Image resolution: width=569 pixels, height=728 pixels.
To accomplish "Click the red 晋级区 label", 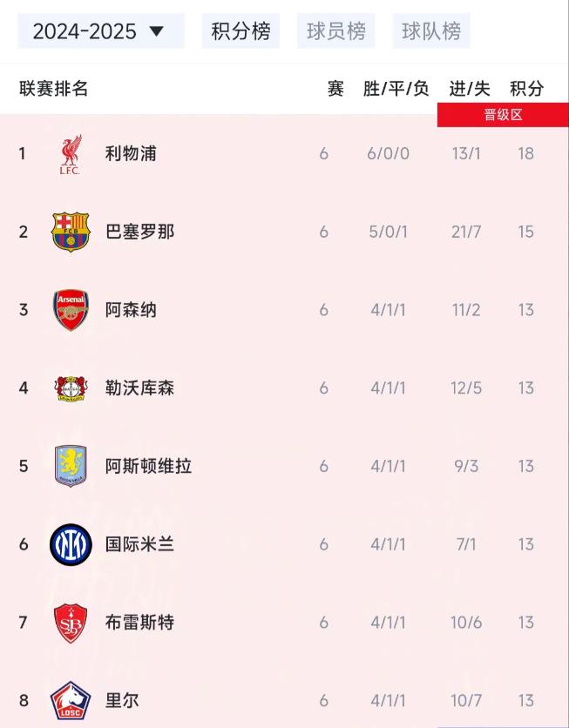I will (x=503, y=115).
